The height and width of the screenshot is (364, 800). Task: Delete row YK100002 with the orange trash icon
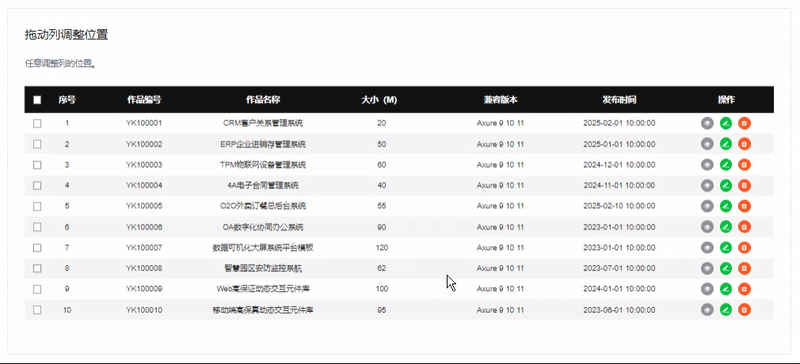(744, 144)
